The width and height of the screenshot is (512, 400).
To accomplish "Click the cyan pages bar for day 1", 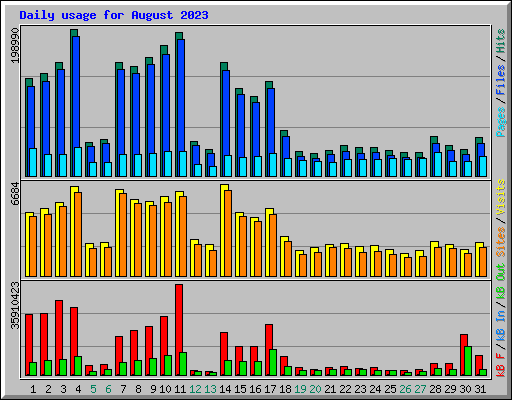I will [x=33, y=162].
